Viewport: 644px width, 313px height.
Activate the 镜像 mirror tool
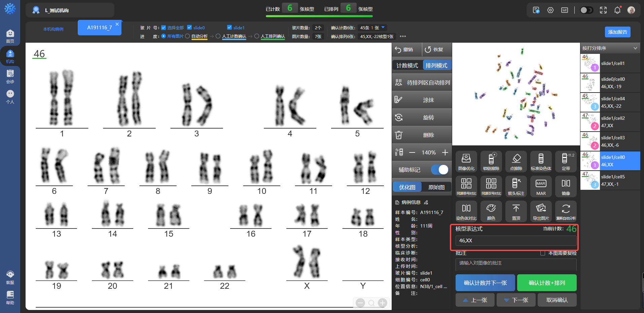tap(566, 186)
